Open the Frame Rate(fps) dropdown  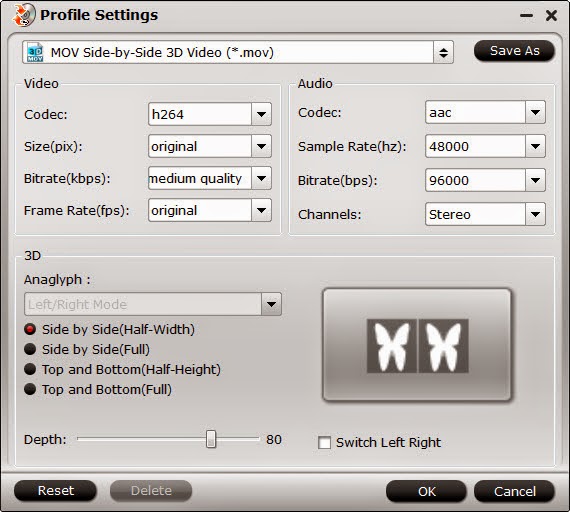pos(261,210)
